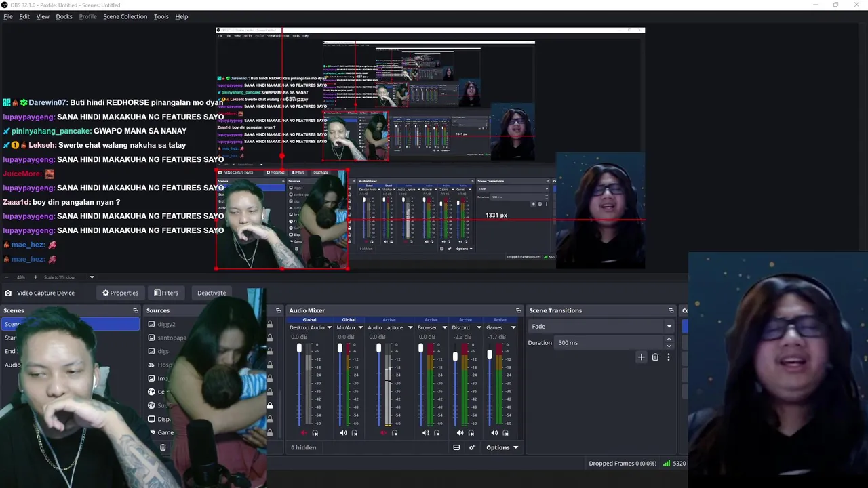The height and width of the screenshot is (488, 868).
Task: Click the diggy2 image source icon
Action: click(151, 324)
